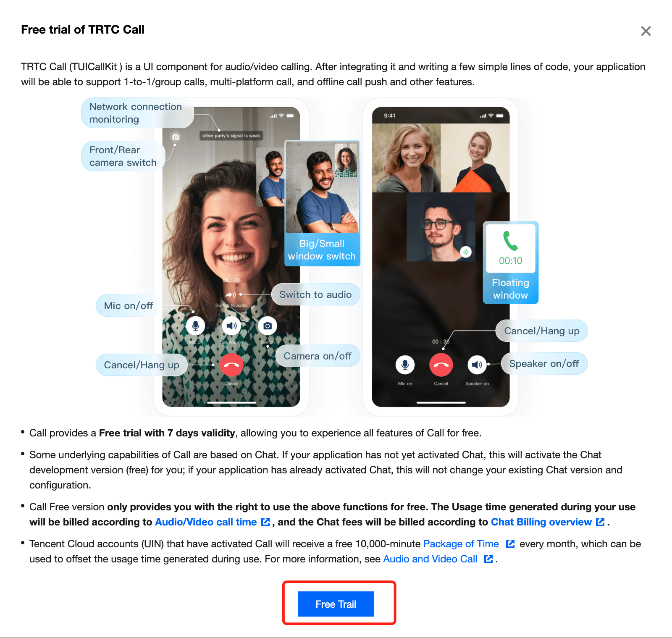Click external-link icon after Chat Billing overview
672x638 pixels.
600,522
